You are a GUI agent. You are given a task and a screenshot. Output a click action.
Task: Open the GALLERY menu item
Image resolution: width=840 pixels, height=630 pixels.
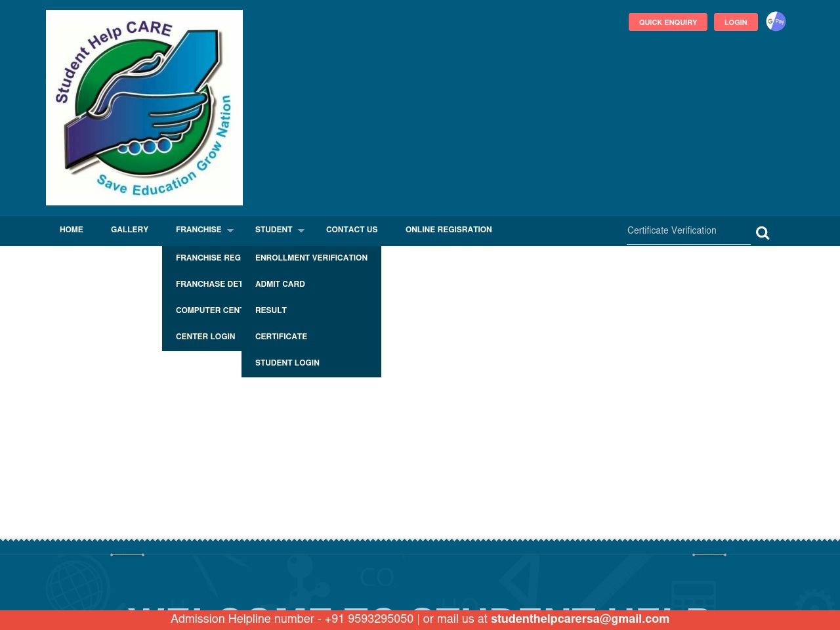pyautogui.click(x=130, y=230)
